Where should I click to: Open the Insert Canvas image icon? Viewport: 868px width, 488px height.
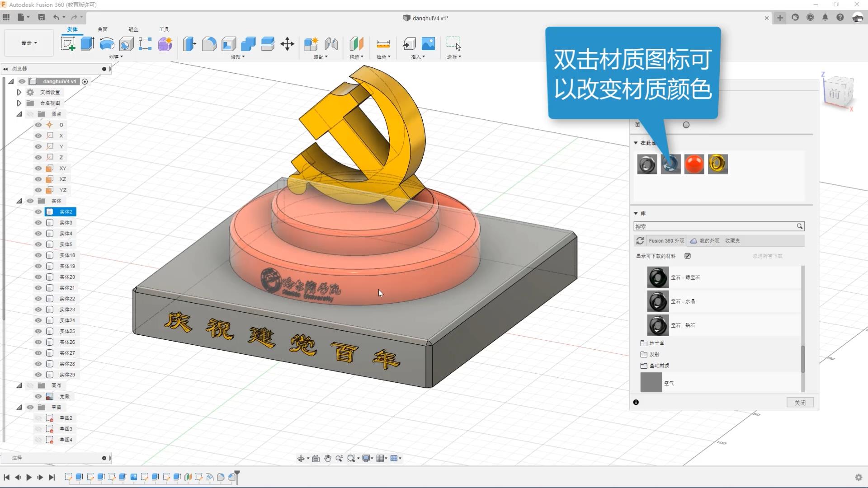(428, 44)
